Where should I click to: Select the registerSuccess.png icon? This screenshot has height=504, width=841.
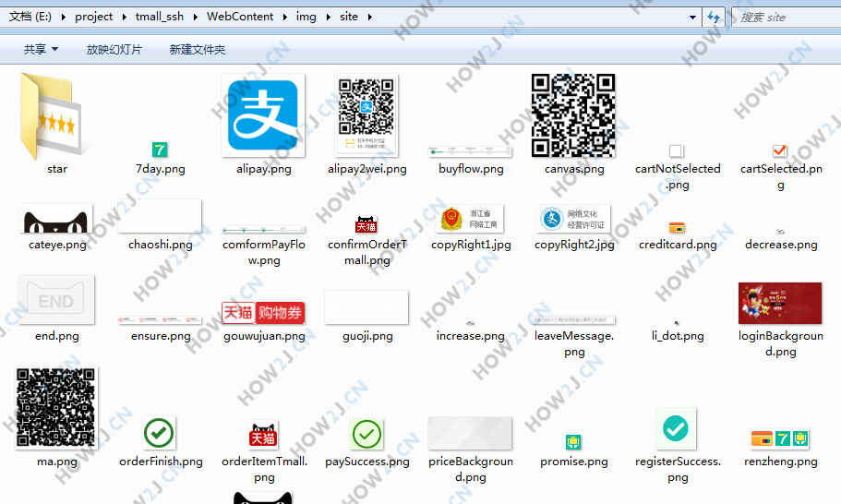click(x=677, y=428)
